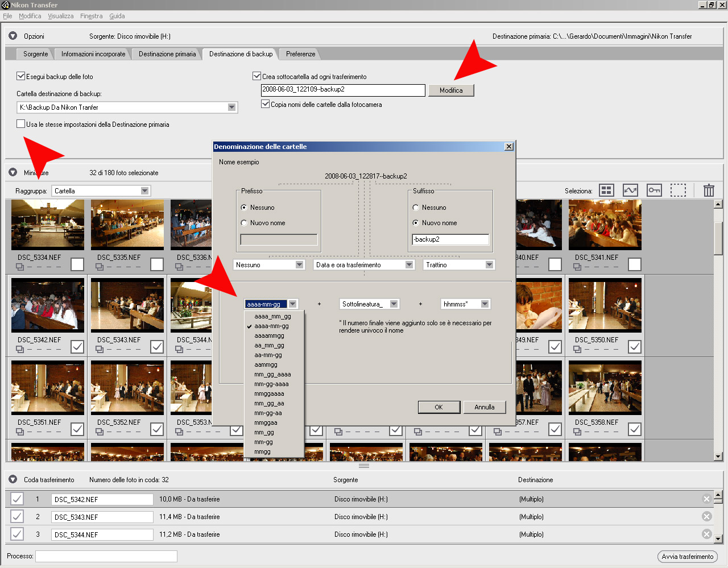Select the DSC_5350.NEF thumbnail
This screenshot has height=568, width=728.
605,305
